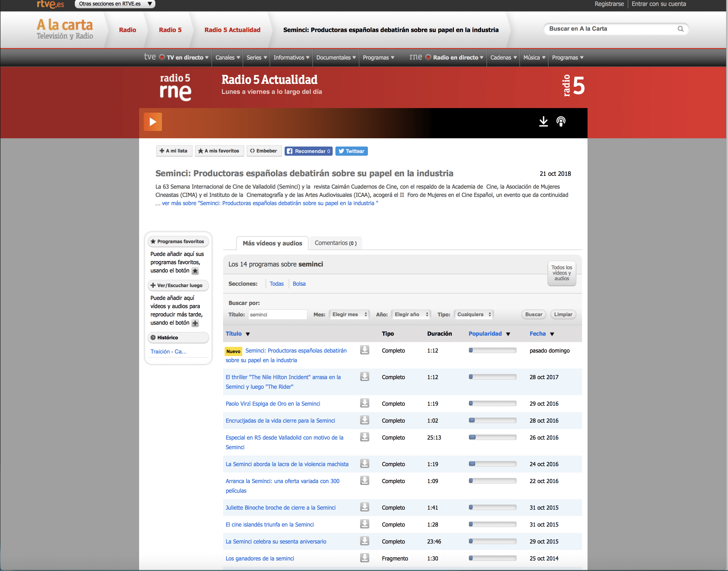Screen dimensions: 728x571
Task: Expand the Música menu
Action: (534, 57)
